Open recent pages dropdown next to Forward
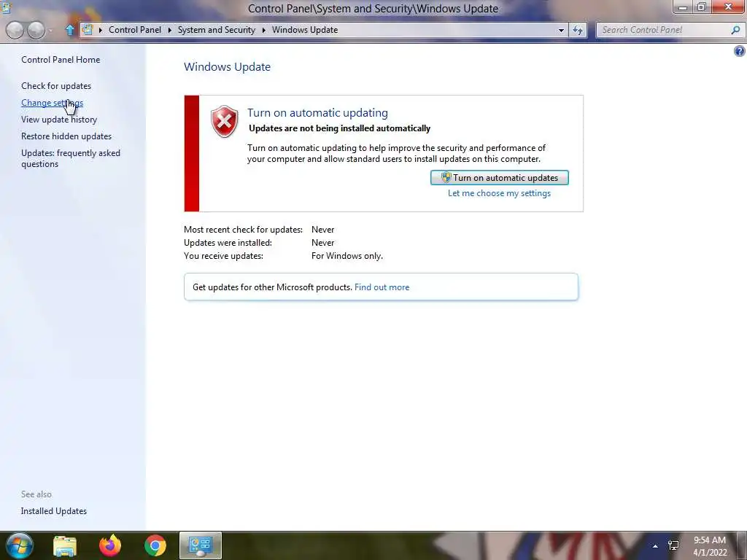 (50, 31)
